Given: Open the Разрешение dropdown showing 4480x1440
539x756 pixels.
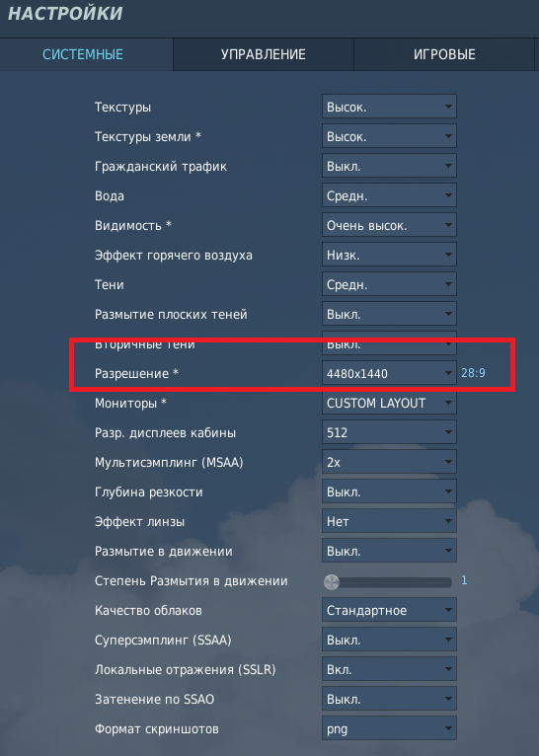Looking at the screenshot, I should point(389,373).
